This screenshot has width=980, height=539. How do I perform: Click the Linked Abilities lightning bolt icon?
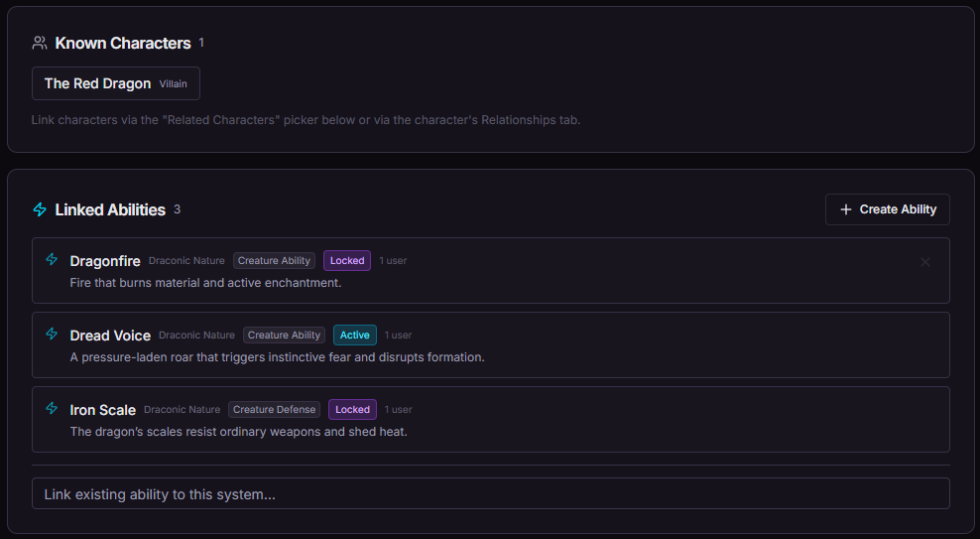(x=40, y=209)
